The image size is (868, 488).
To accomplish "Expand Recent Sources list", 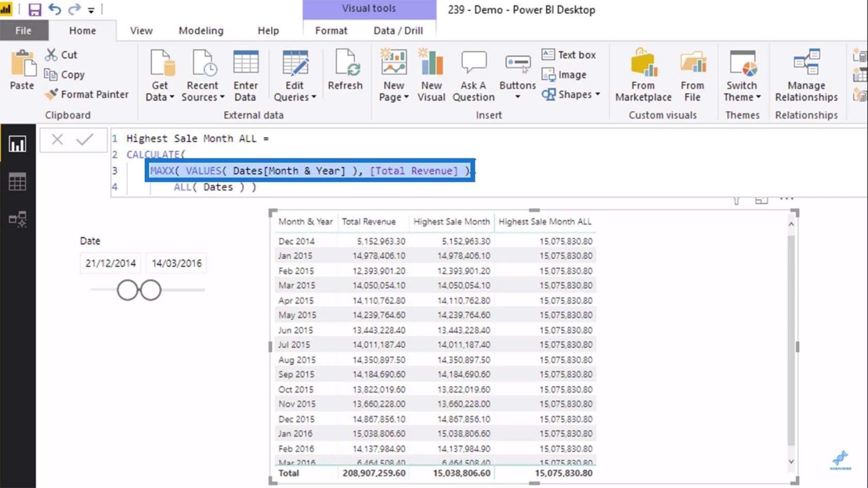I will (x=203, y=75).
